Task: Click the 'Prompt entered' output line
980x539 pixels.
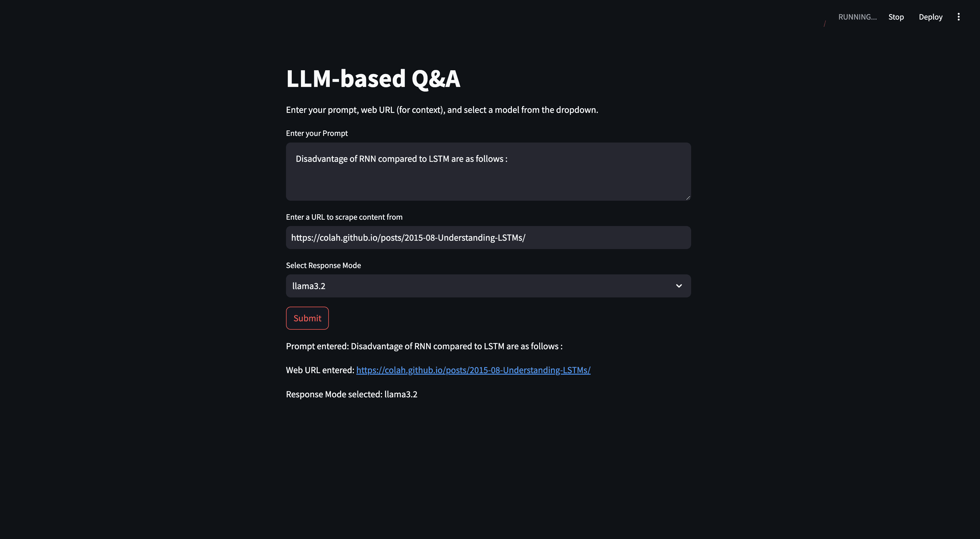Action: [x=424, y=346]
